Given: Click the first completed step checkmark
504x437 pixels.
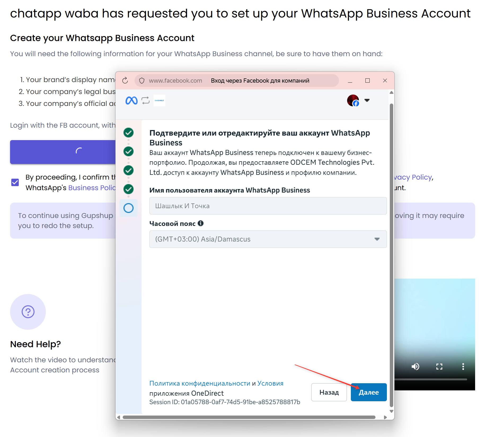Looking at the screenshot, I should 129,133.
